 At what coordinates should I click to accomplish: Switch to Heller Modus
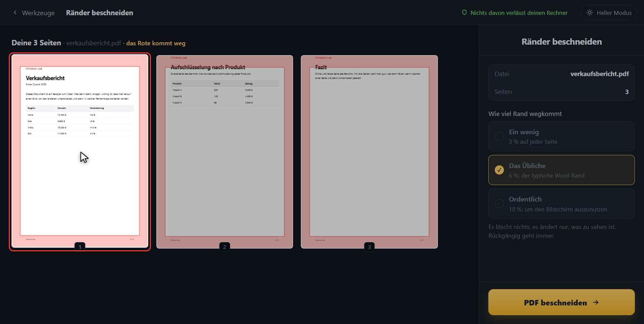(609, 13)
